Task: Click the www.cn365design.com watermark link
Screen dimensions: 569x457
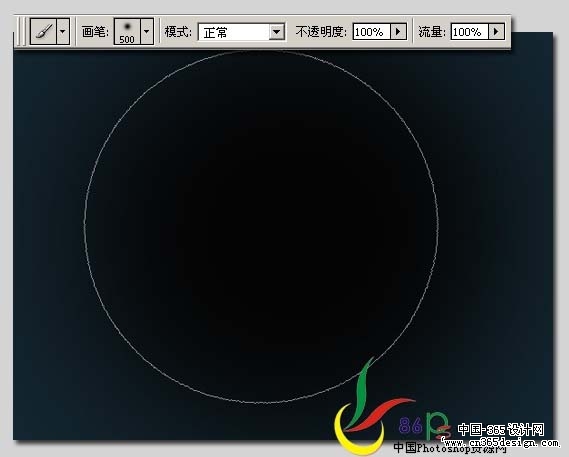Action: tap(502, 443)
